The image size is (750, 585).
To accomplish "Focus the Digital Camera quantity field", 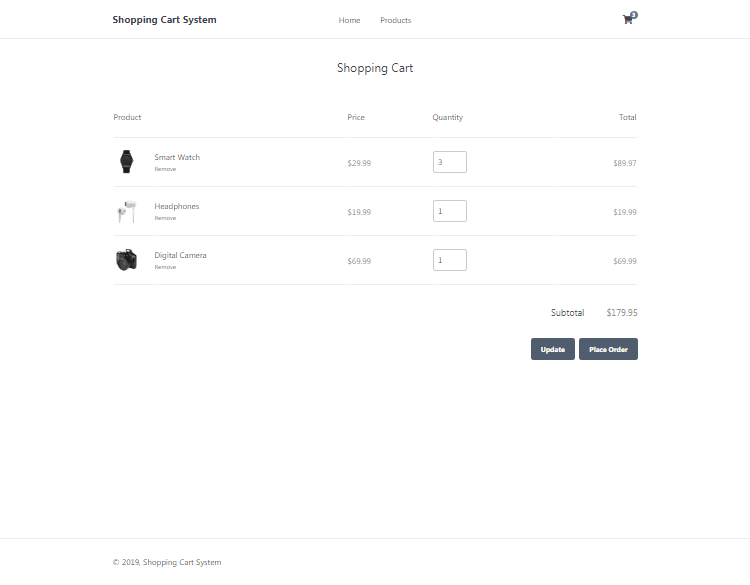I will 449,260.
